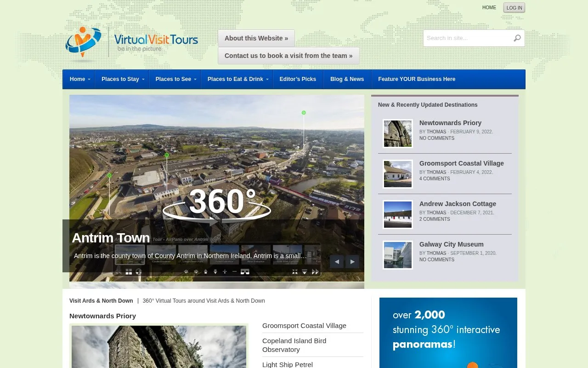Open the Antrim Town slide title
This screenshot has height=368, width=588.
[111, 238]
